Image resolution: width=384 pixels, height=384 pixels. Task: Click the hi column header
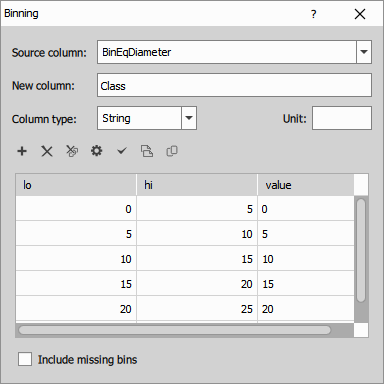tap(197, 185)
